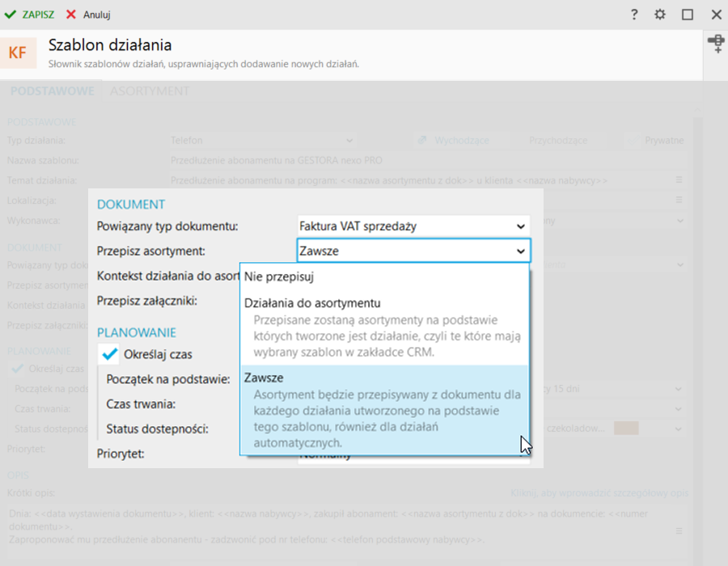Open help with the question mark icon

(634, 15)
